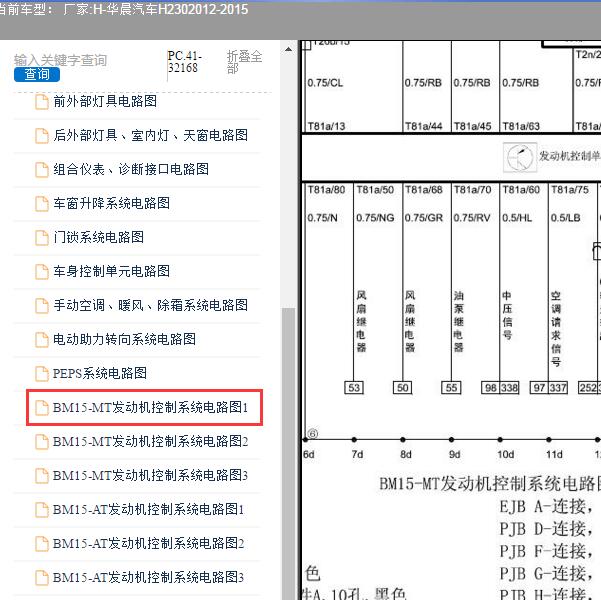Click file icon beside 后外部灯具、室内灯、天窗电路图
This screenshot has width=601, height=600.
[42, 136]
